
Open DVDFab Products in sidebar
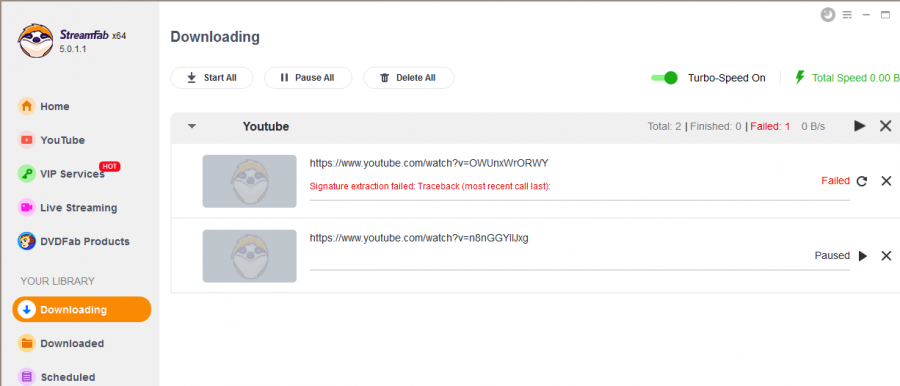pyautogui.click(x=73, y=241)
